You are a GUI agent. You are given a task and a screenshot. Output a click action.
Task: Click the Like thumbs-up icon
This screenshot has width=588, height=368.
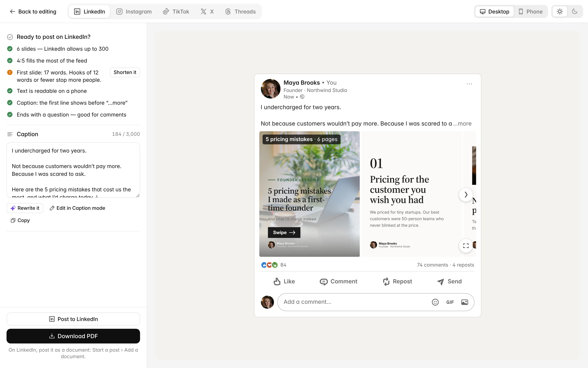pos(277,282)
